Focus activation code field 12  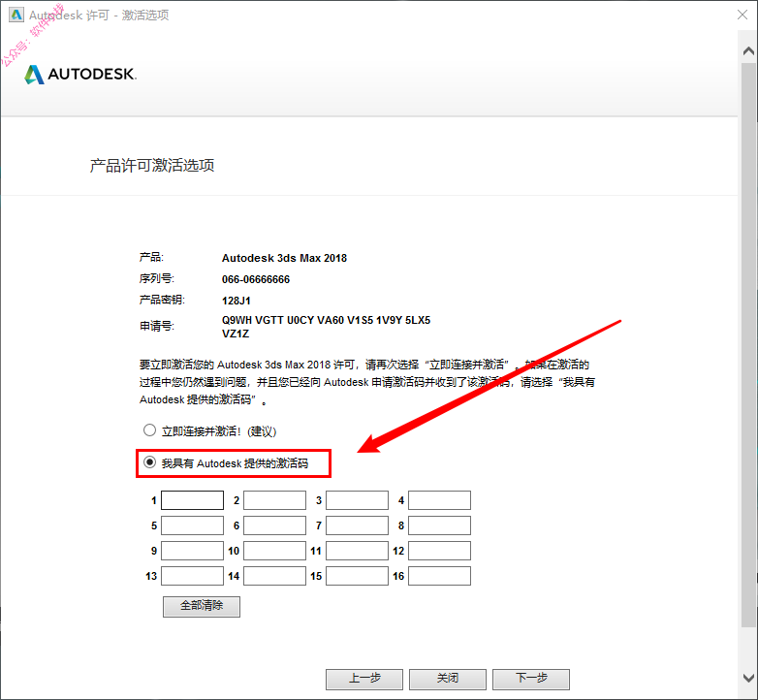[439, 551]
